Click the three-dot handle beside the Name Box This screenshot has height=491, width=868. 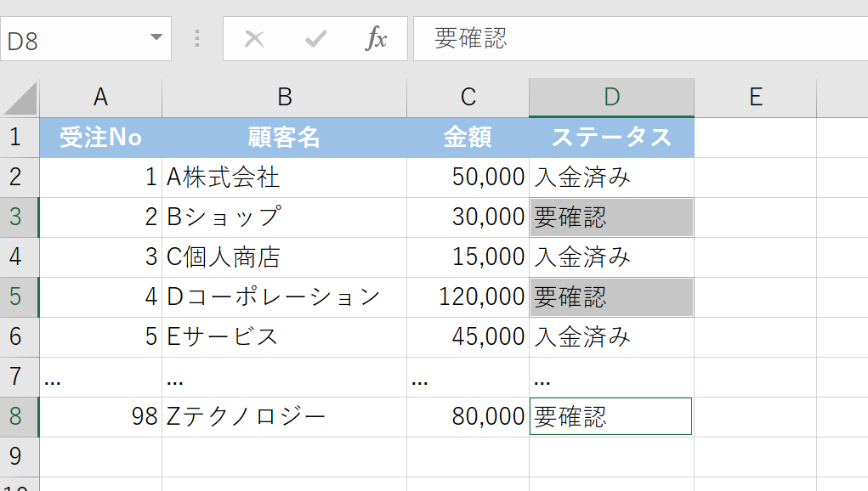[197, 39]
